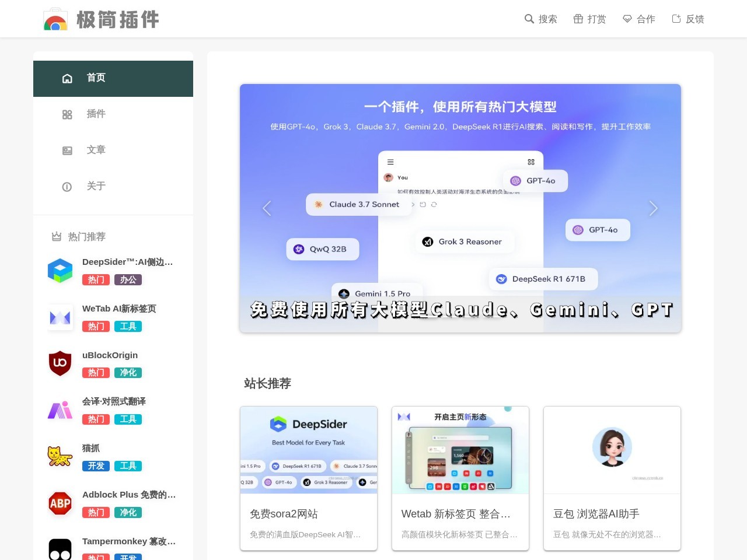The width and height of the screenshot is (747, 560).
Task: Click the crown icon beside 热门推荐
Action: click(57, 237)
